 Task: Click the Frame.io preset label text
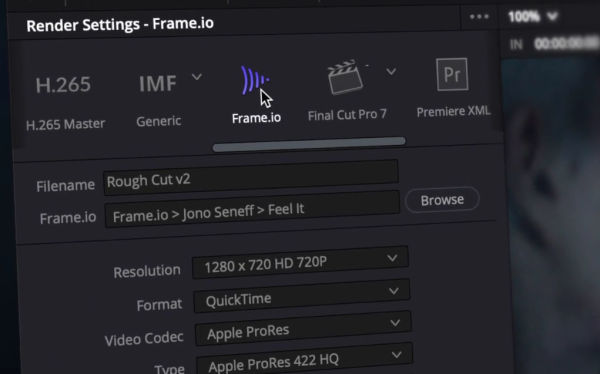[256, 118]
